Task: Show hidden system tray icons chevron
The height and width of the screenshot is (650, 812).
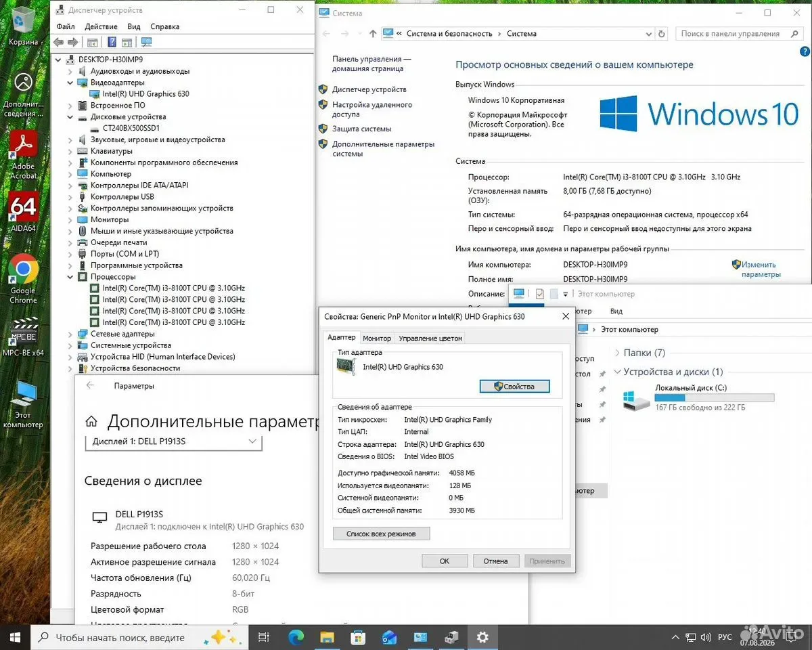Action: click(x=674, y=638)
